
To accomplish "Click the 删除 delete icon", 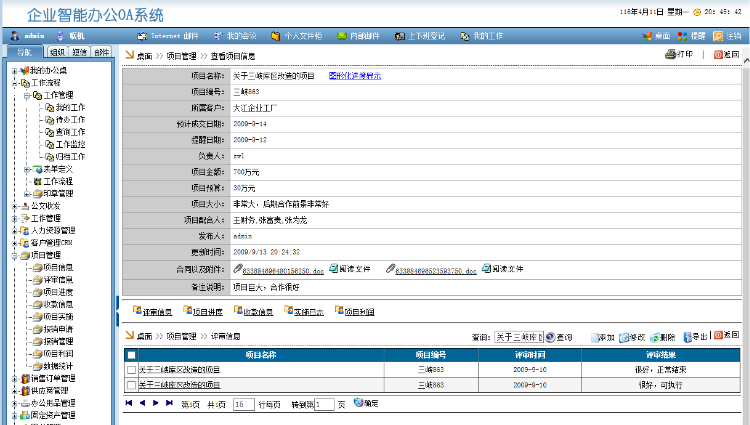I will click(654, 338).
